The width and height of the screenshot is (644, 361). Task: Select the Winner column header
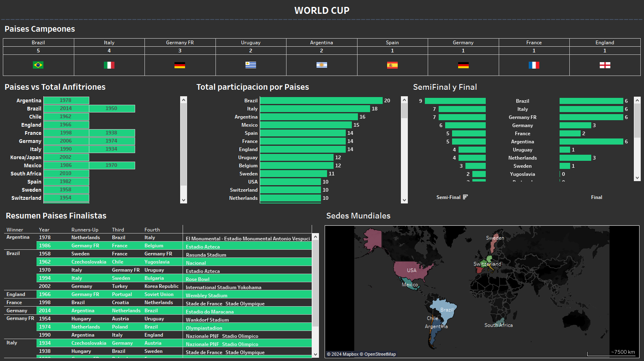coord(15,230)
